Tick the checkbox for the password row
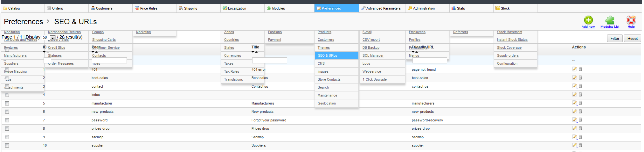Screen dimensions: 644x152 click(x=7, y=120)
